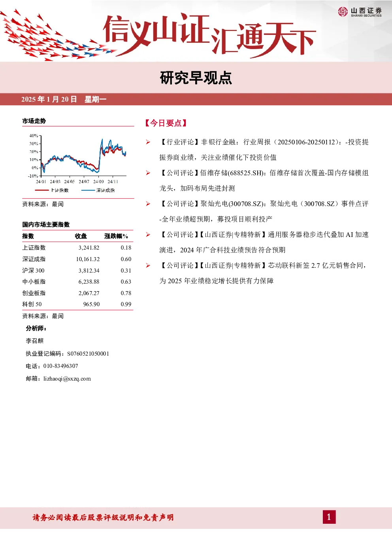Click the 星期一 weekday label
This screenshot has height=555, width=392.
tap(95, 99)
